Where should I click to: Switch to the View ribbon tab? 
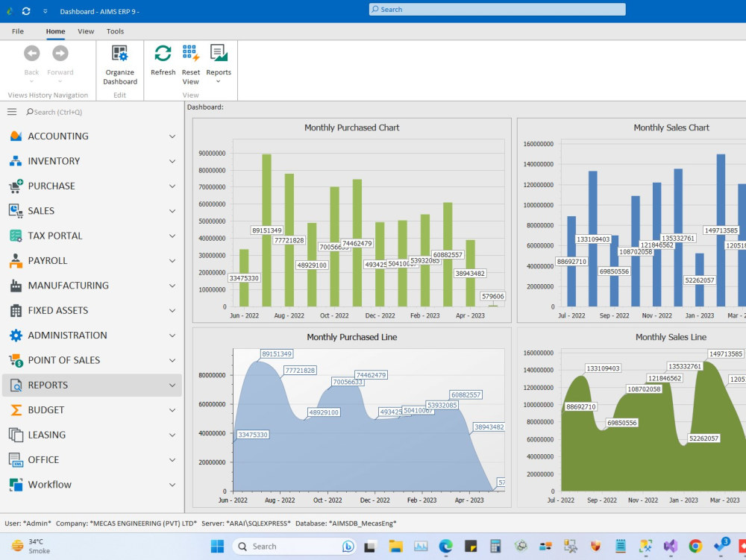tap(86, 31)
